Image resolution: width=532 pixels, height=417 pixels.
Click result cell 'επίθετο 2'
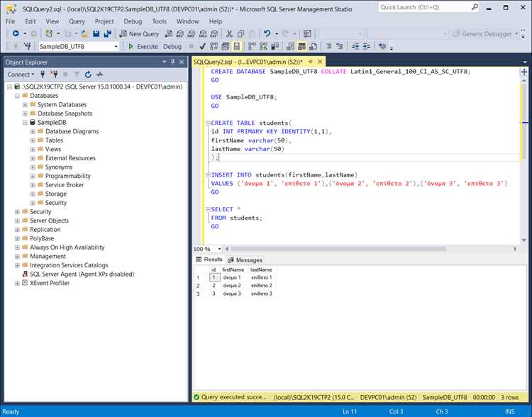point(262,286)
